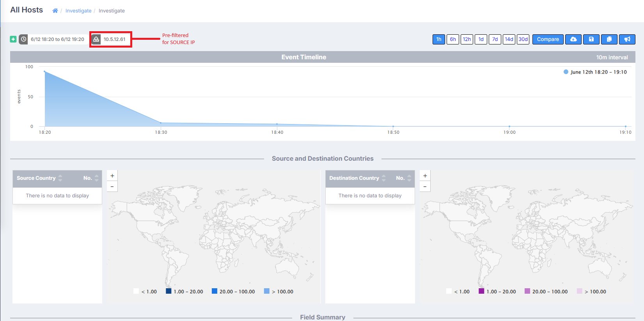The height and width of the screenshot is (321, 644).
Task: Select the 6h time range
Action: point(453,39)
